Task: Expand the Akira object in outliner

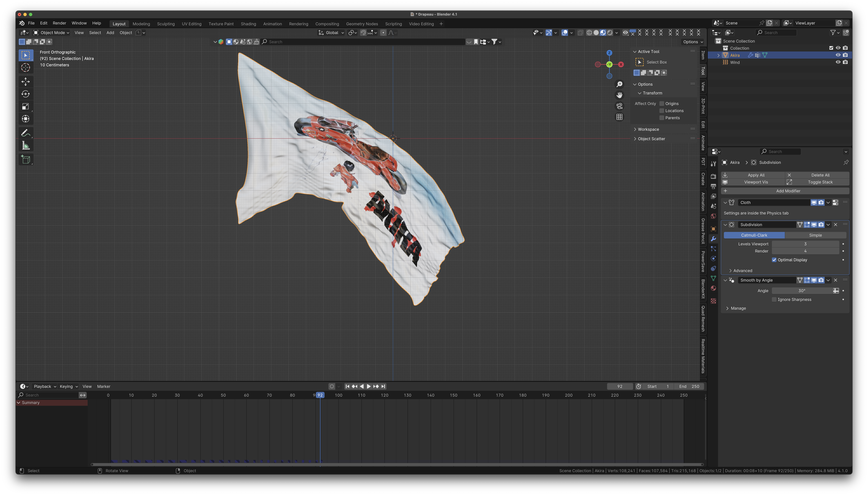Action: point(718,55)
